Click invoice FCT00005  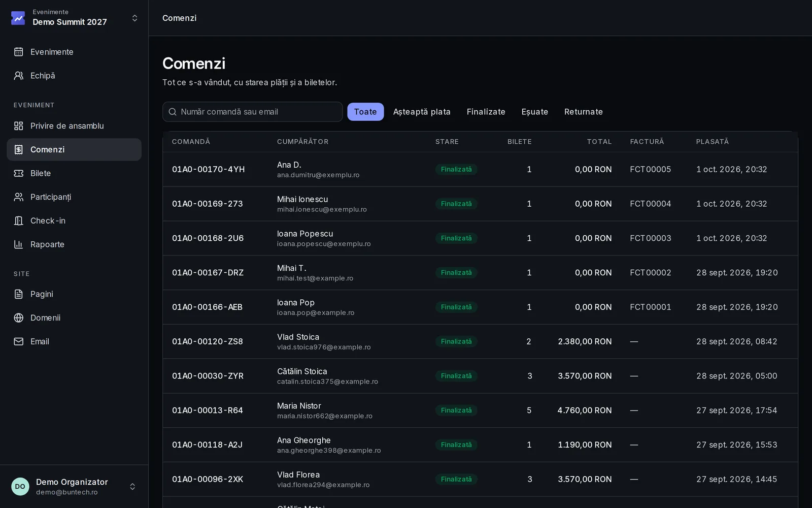[651, 170]
